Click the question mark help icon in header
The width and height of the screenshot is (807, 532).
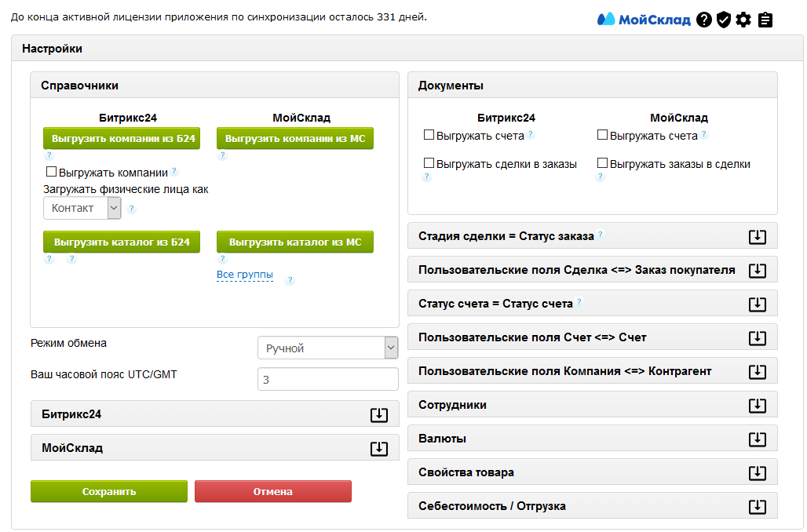click(x=704, y=20)
